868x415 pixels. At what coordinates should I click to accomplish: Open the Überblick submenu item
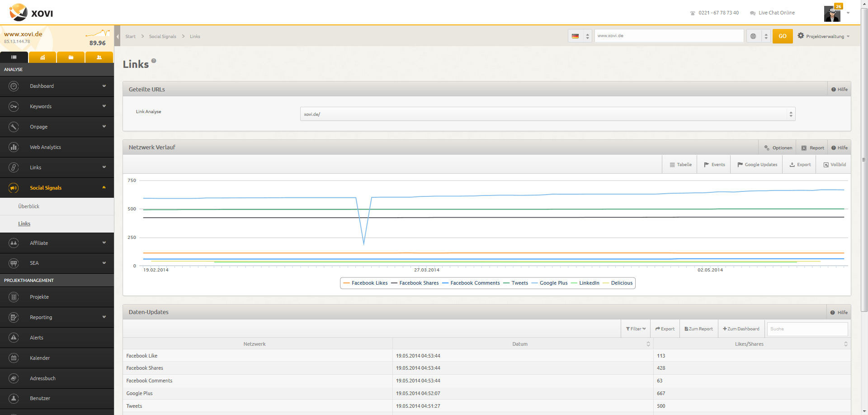(29, 206)
